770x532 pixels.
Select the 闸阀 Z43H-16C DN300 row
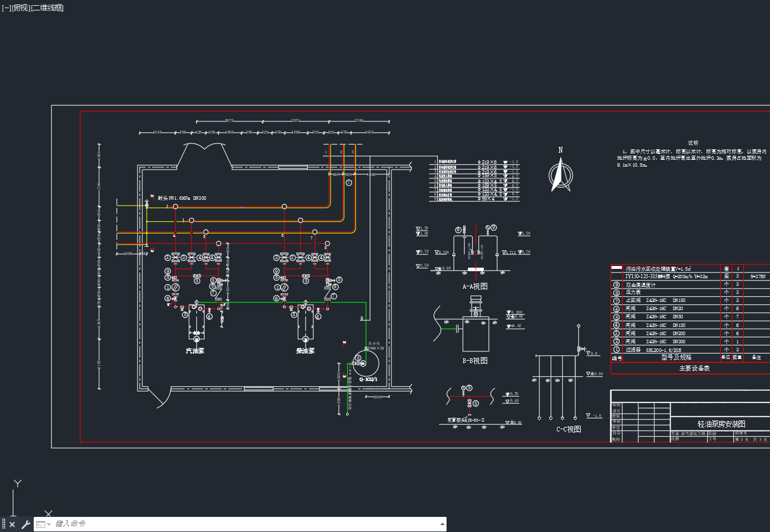click(655, 342)
